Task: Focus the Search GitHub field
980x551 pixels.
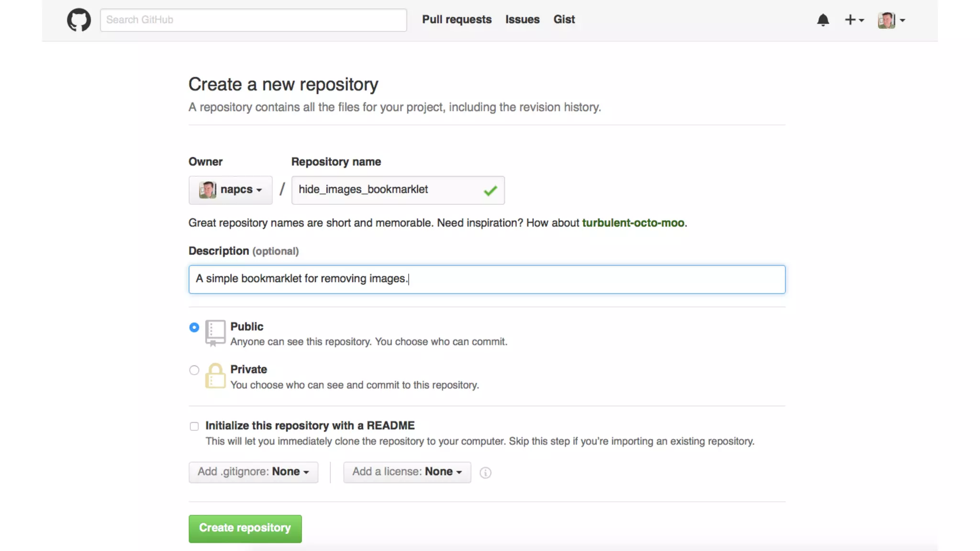Action: (x=253, y=20)
